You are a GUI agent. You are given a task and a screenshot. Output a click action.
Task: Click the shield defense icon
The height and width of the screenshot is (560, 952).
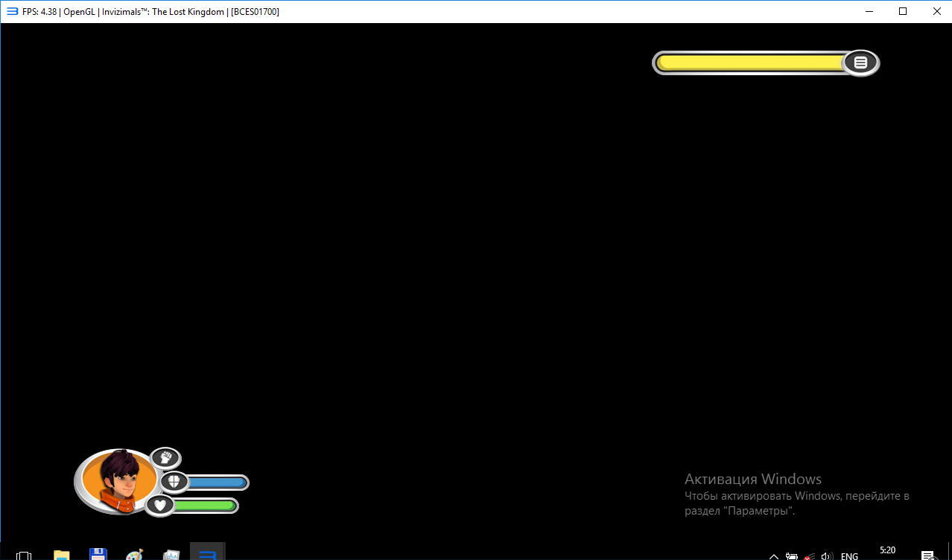(x=174, y=482)
